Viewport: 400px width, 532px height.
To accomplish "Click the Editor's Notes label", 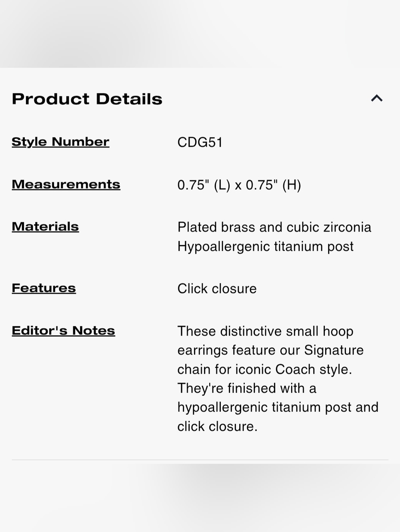I will click(63, 330).
